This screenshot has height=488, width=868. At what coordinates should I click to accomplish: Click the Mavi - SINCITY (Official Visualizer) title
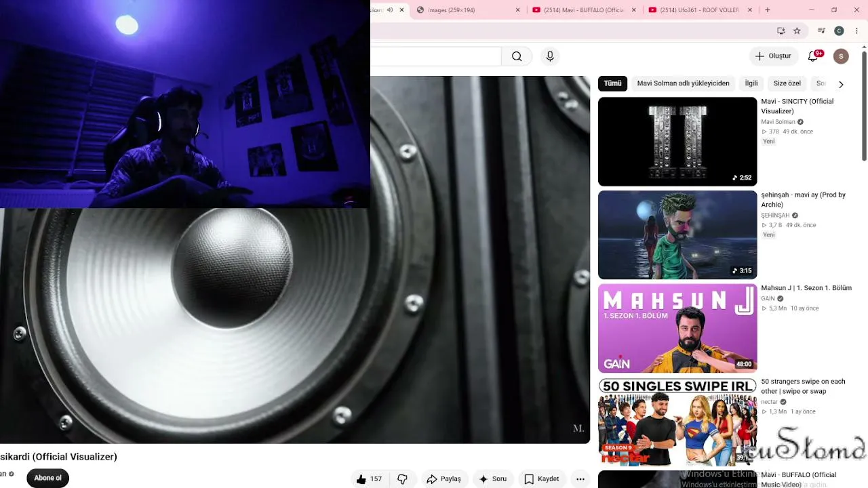click(797, 106)
